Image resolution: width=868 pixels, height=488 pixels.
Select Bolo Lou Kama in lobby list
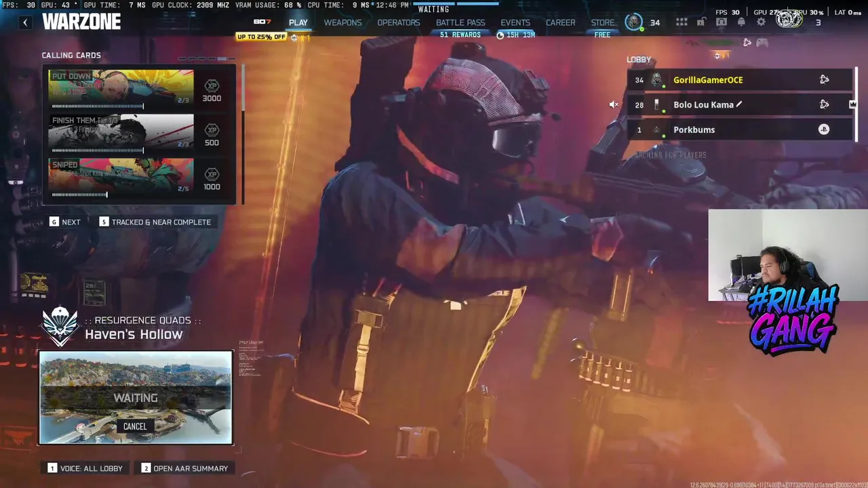coord(739,104)
